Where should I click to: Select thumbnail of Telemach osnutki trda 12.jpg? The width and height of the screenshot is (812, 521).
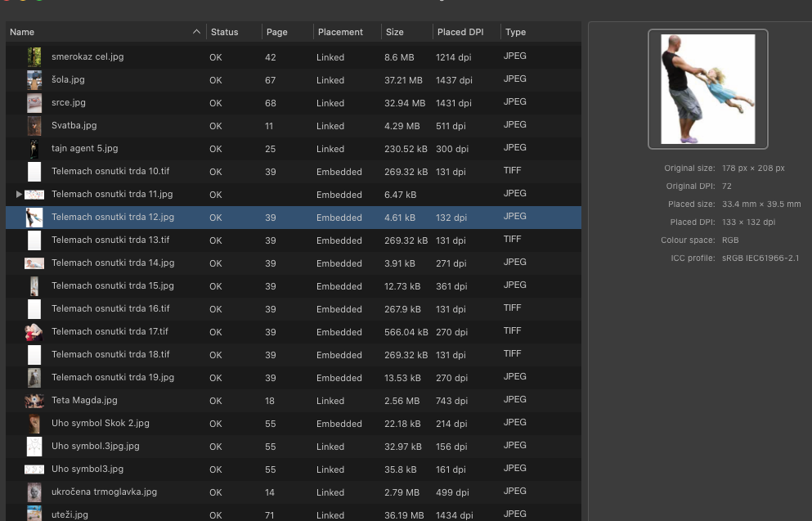click(34, 218)
